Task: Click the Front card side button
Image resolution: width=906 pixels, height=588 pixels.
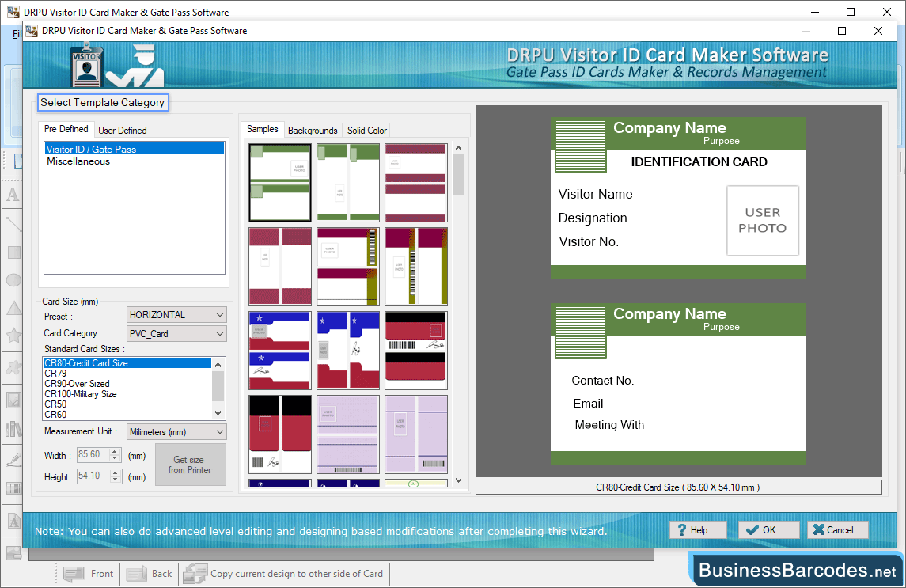Action: (89, 574)
